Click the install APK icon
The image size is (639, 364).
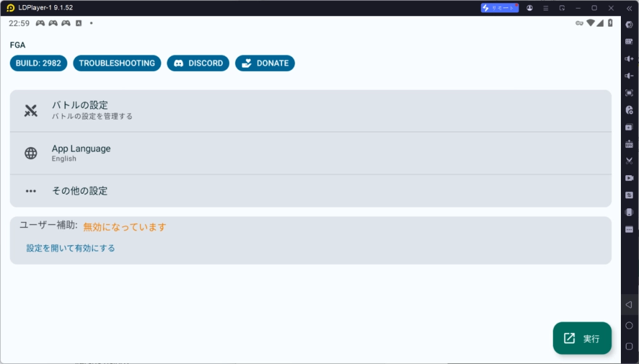pyautogui.click(x=629, y=144)
